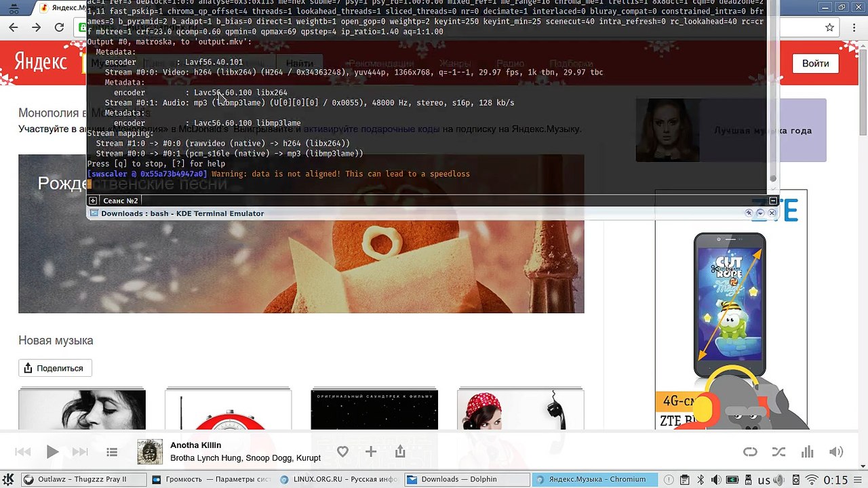Open the Anotha Killin track title
The width and height of the screenshot is (868, 488).
[x=196, y=445]
